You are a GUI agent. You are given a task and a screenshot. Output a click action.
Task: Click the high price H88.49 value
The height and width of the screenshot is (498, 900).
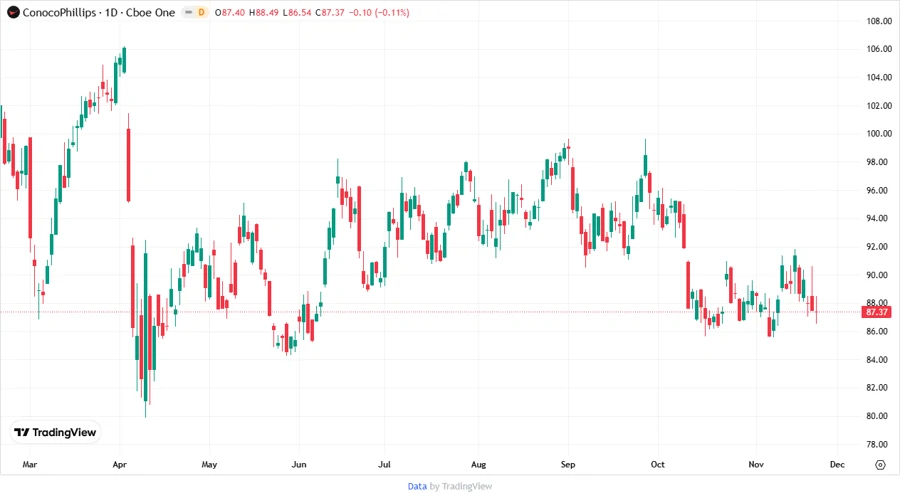(263, 12)
